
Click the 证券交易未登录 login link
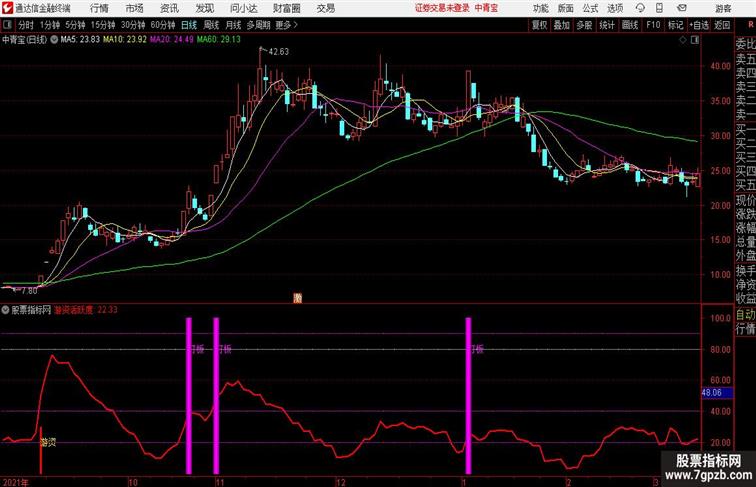442,8
